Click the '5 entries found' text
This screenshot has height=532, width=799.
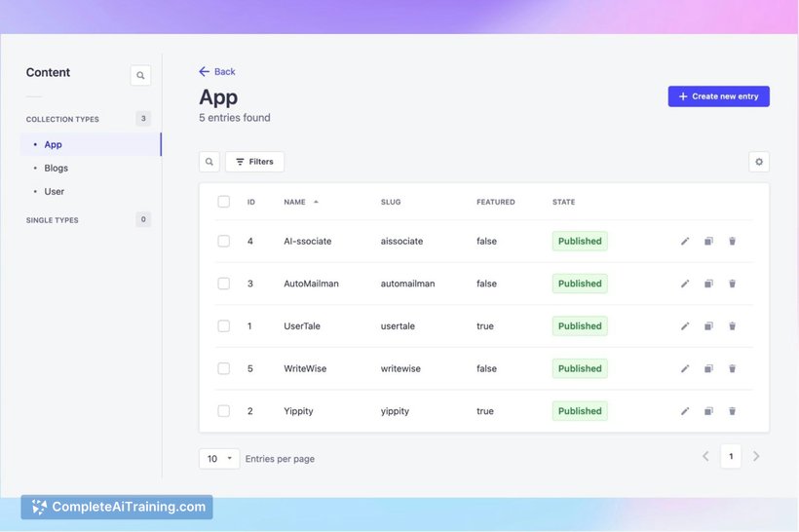click(x=235, y=118)
